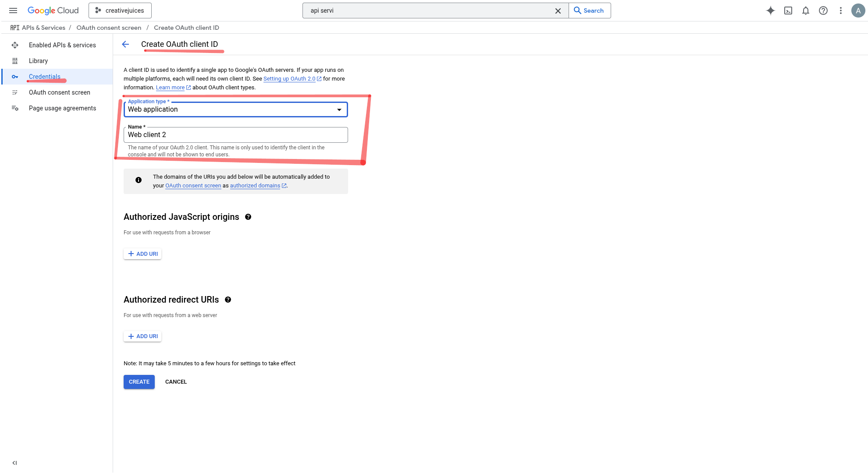Open the account avatar menu

tap(858, 11)
